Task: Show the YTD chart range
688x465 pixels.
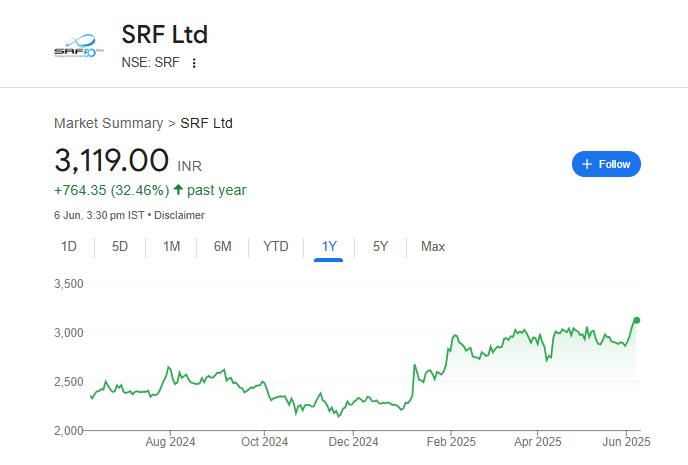Action: (x=276, y=247)
